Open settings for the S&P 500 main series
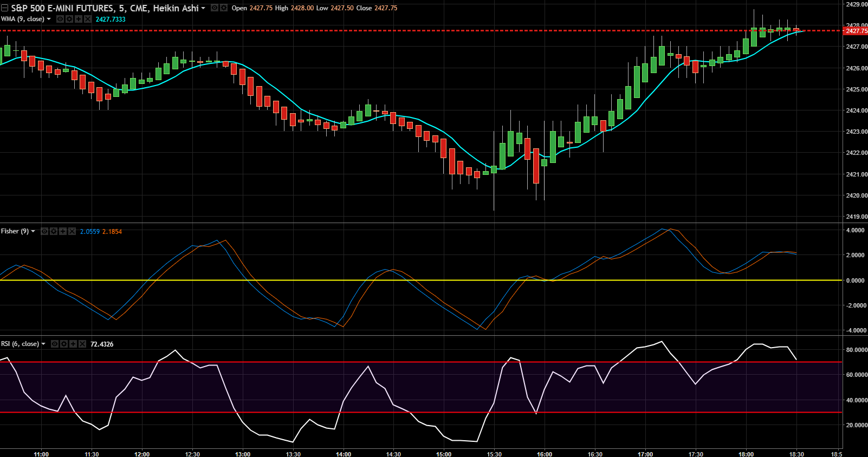Screen dimensions: 868x457 223,8
